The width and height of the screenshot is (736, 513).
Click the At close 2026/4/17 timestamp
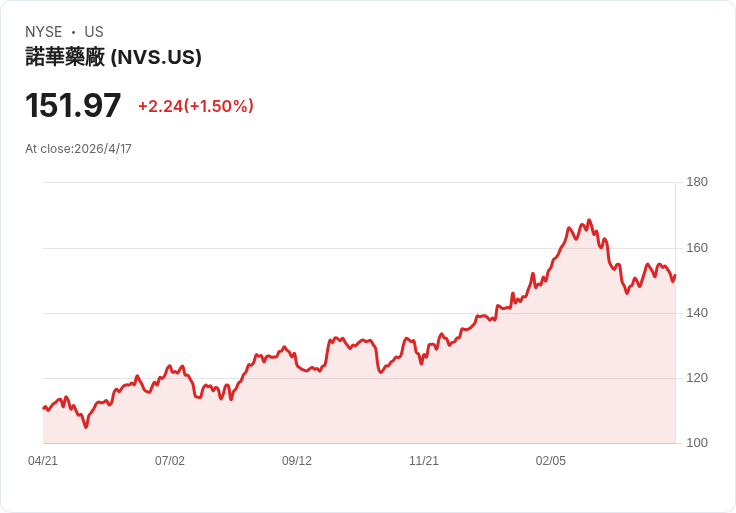coord(78,149)
